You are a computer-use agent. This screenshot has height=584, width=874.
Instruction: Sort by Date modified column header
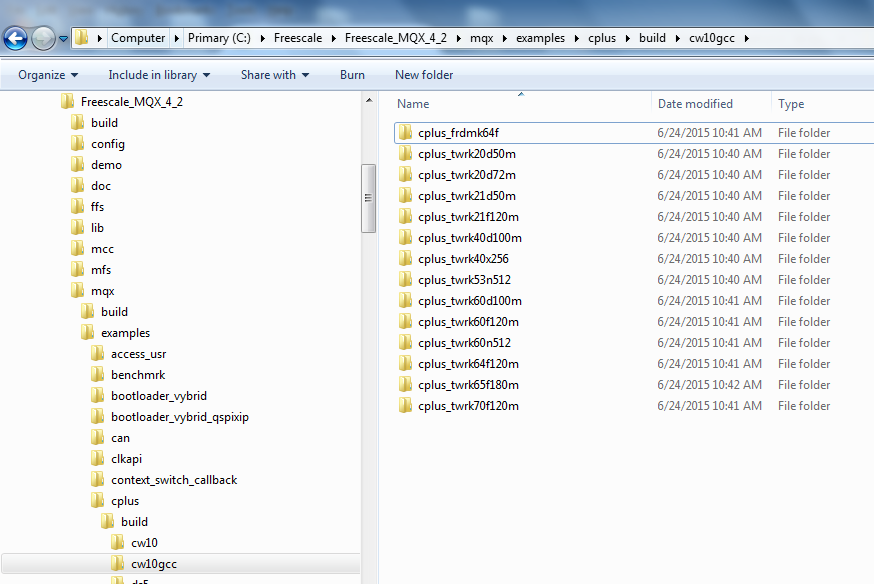tap(695, 104)
